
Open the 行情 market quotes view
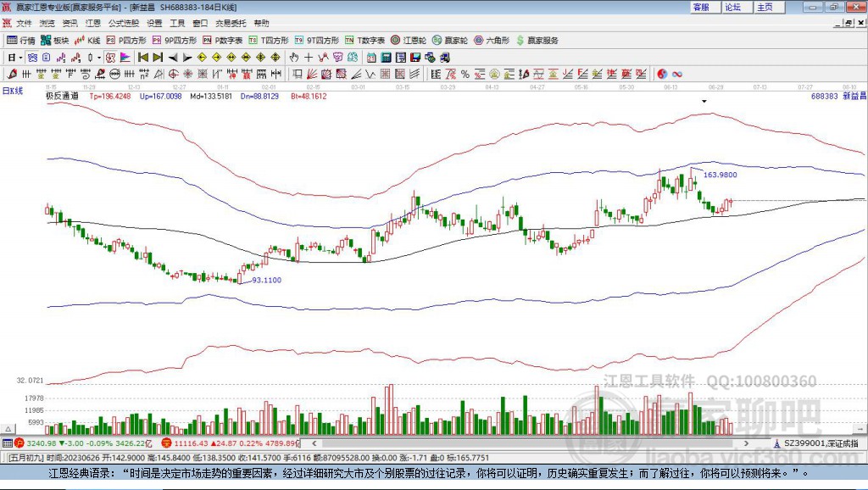click(21, 40)
